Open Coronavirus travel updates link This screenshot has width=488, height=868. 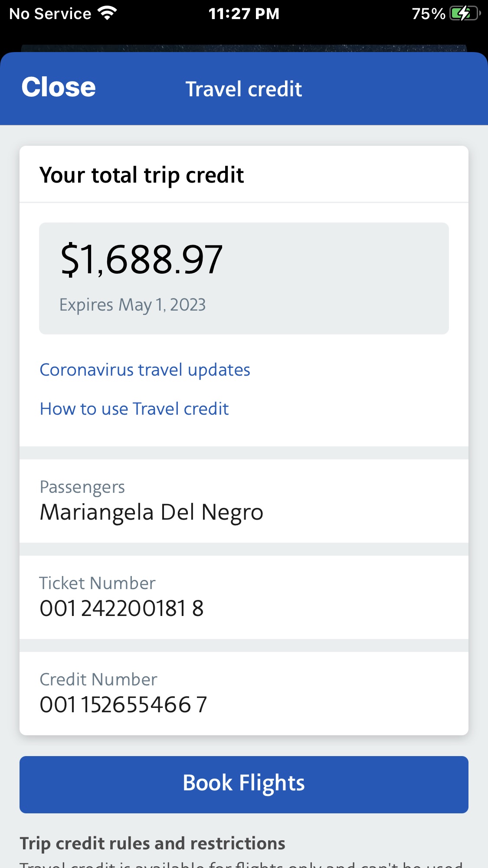coord(145,370)
